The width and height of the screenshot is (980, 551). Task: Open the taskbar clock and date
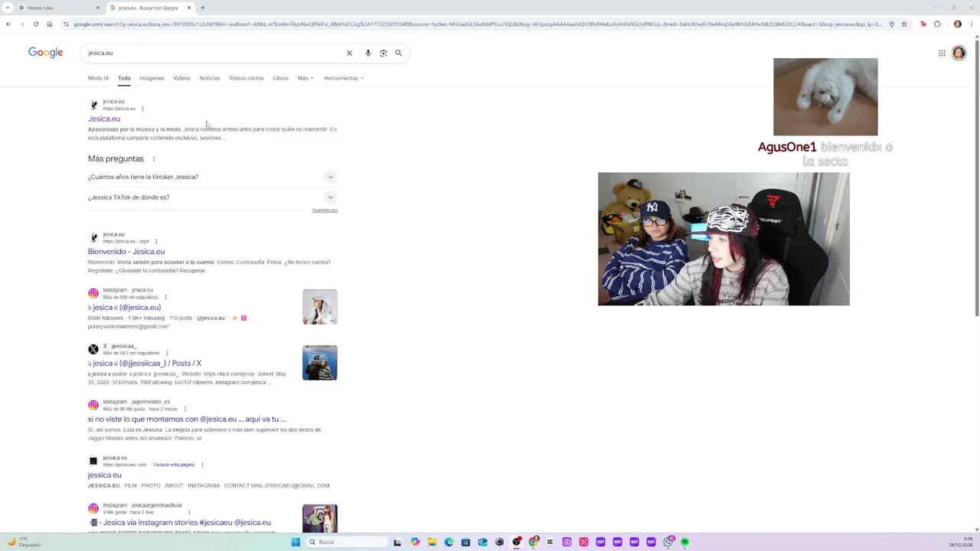pos(961,542)
